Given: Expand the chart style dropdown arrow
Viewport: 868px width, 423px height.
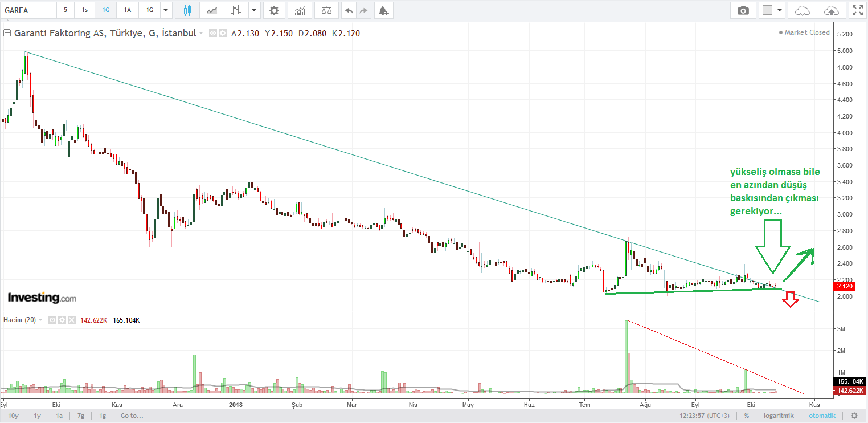Looking at the screenshot, I should [254, 10].
